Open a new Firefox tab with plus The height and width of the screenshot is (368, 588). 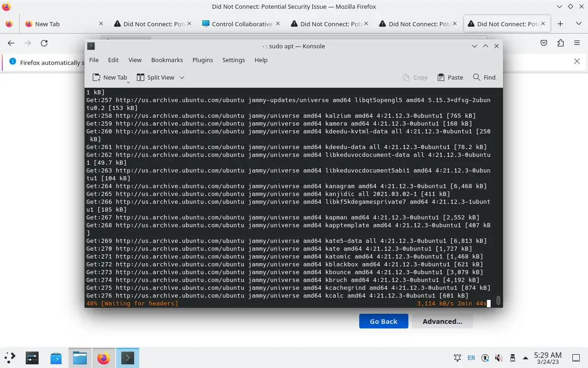(560, 24)
